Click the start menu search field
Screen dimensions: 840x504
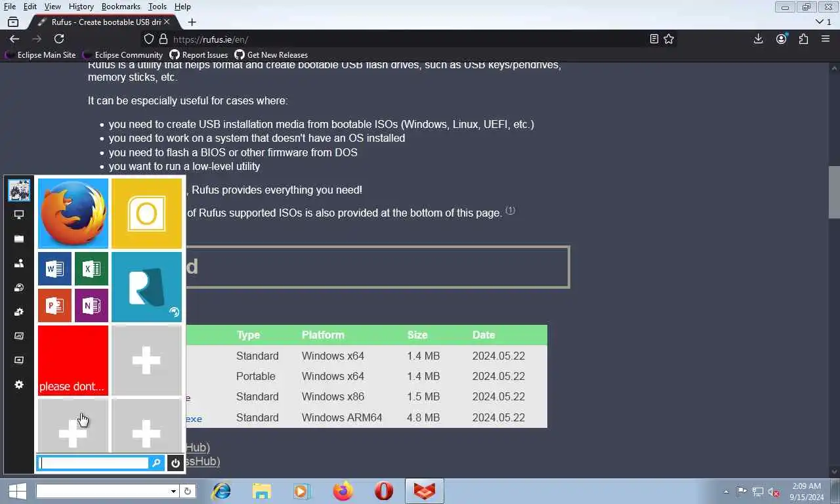94,463
